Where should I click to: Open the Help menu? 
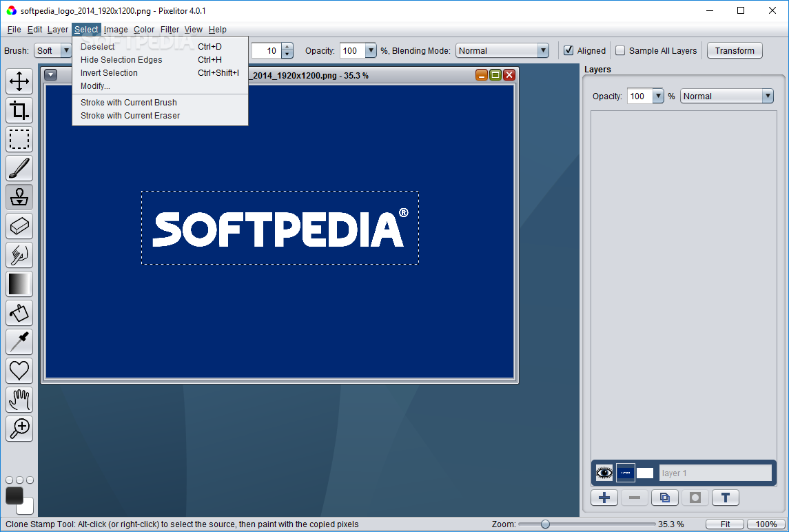[217, 29]
